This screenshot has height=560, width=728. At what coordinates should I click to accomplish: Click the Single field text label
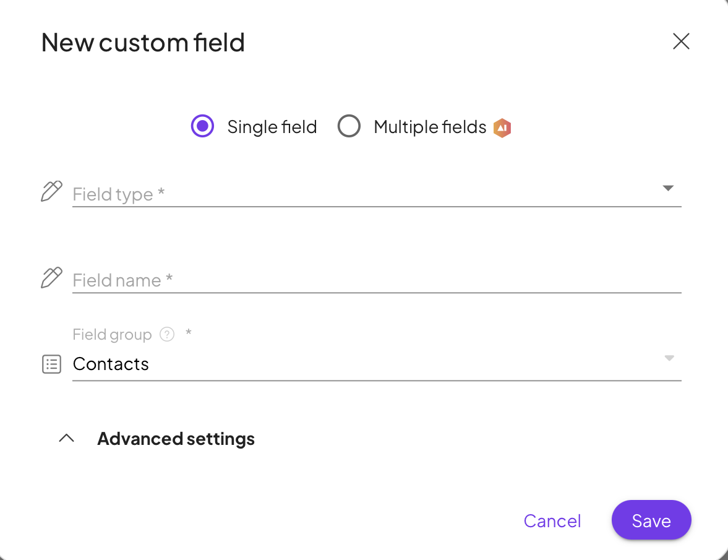click(272, 127)
